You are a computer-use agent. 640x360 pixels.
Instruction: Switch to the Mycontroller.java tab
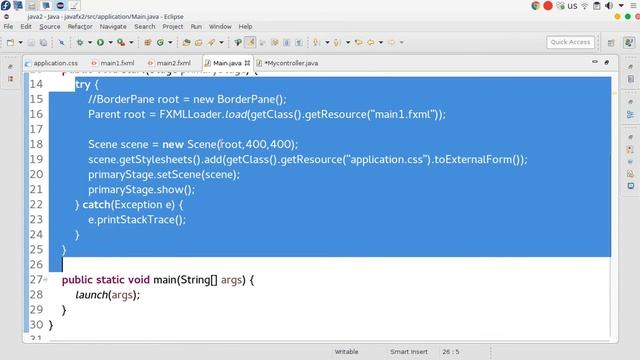tap(291, 63)
